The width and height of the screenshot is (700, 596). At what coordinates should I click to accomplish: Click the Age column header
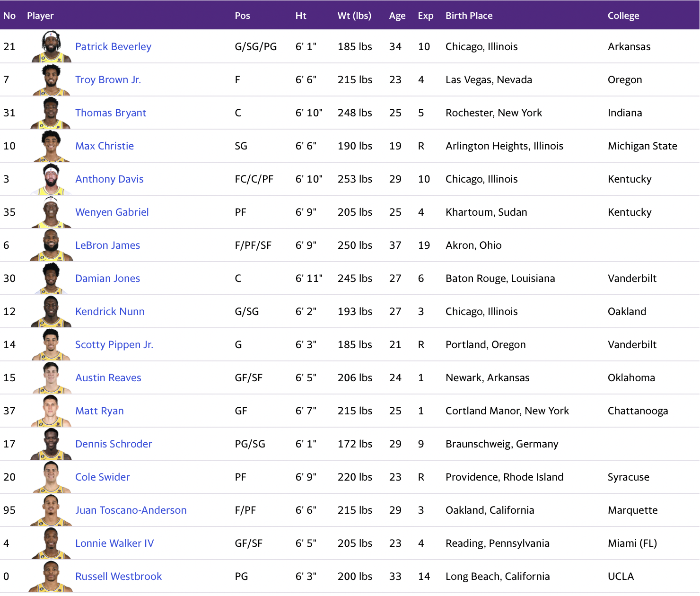tap(397, 16)
